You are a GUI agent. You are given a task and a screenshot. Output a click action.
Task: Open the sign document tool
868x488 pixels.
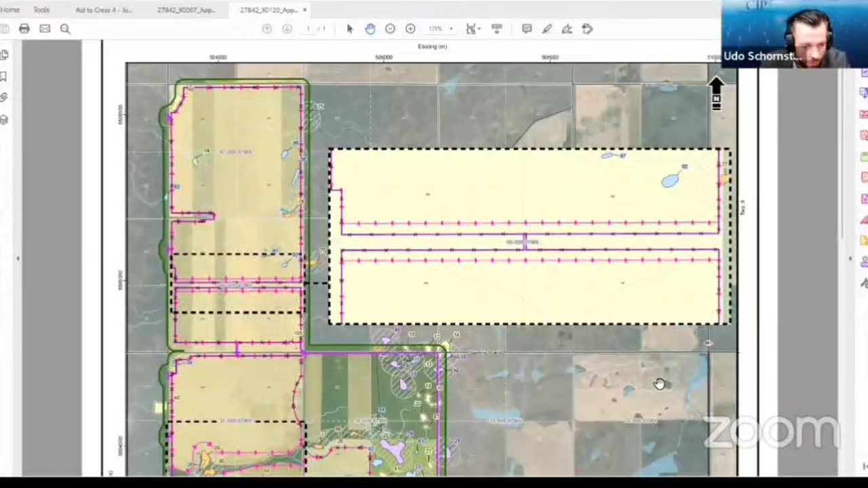point(567,28)
